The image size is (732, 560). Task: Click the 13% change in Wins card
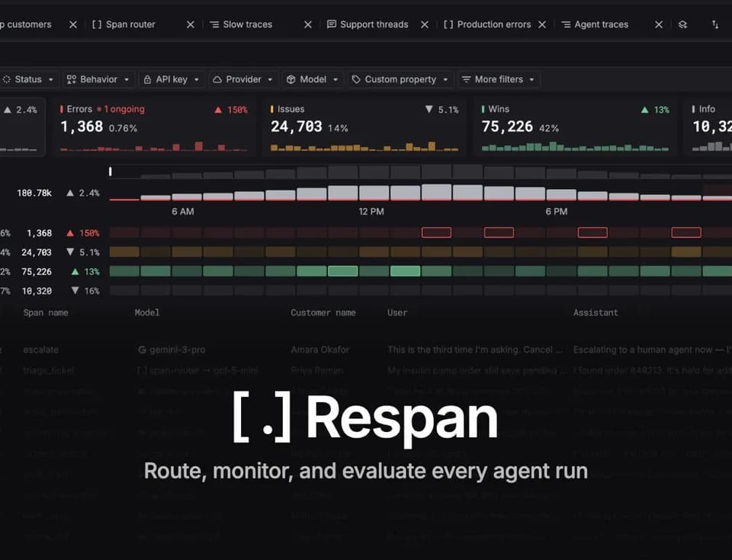coord(656,110)
